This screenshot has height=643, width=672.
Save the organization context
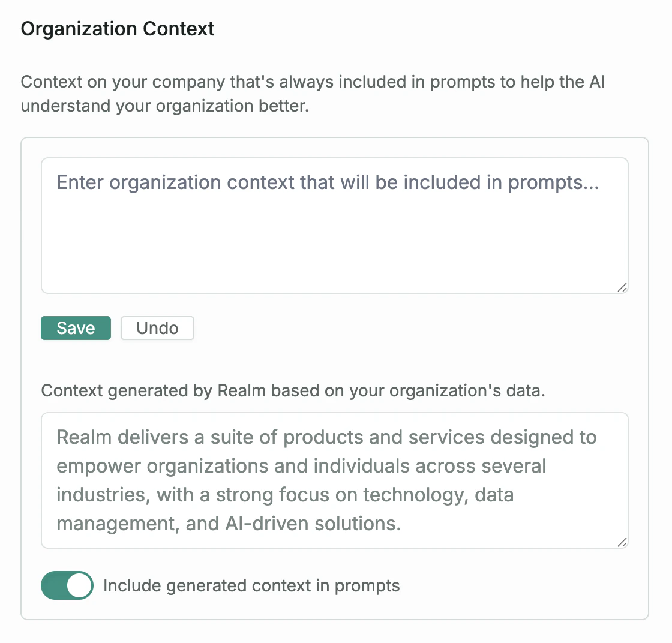click(76, 328)
